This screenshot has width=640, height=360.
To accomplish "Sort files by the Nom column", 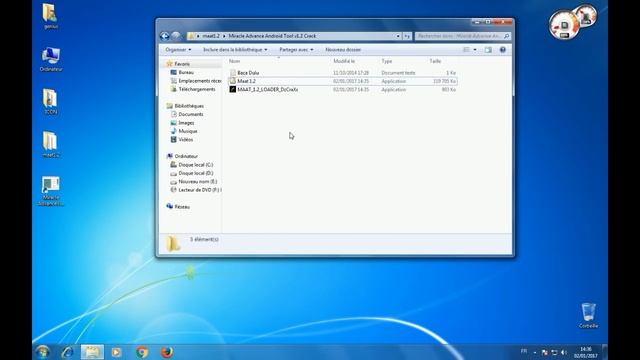I will click(x=234, y=61).
